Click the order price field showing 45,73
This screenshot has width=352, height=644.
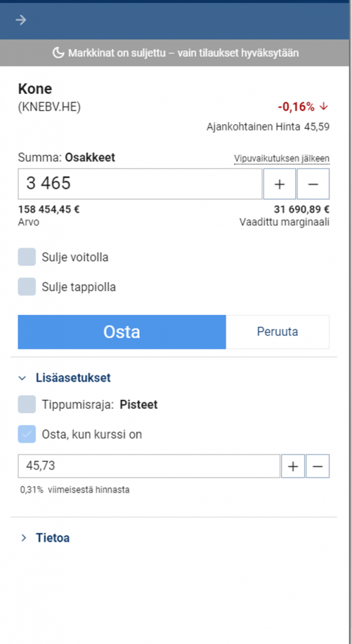149,466
